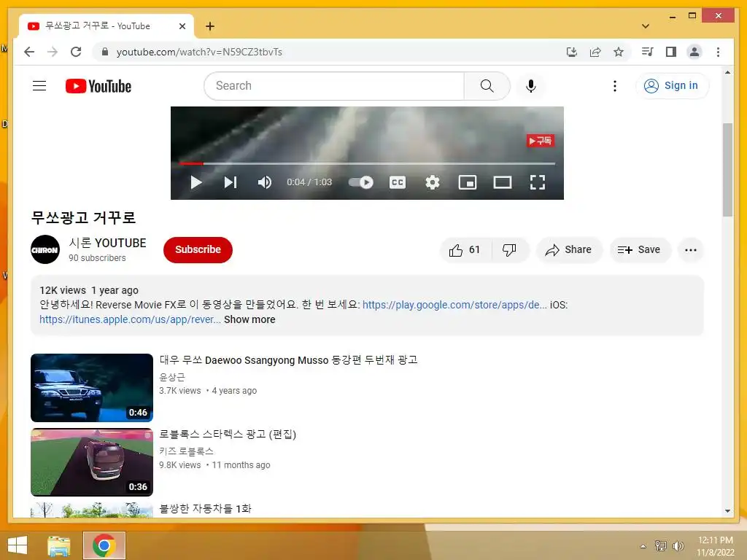Viewport: 747px width, 560px height.
Task: Go to the YouTube home logo
Action: click(98, 86)
